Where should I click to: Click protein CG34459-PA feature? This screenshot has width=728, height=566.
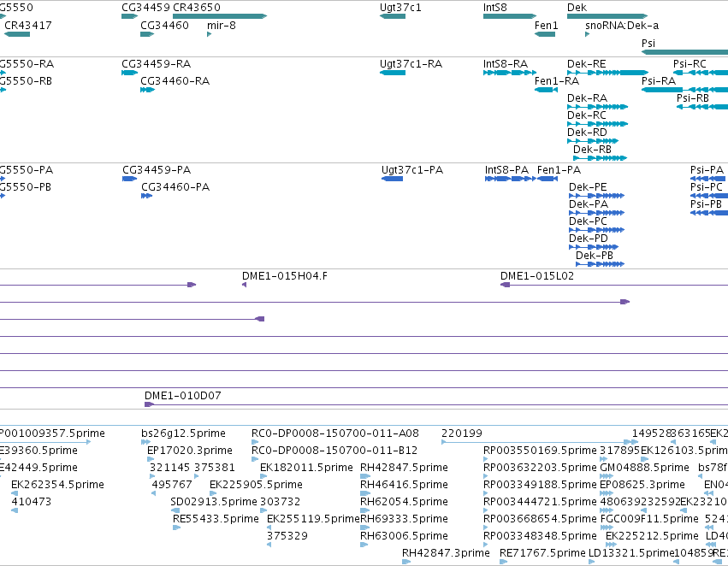pyautogui.click(x=129, y=179)
